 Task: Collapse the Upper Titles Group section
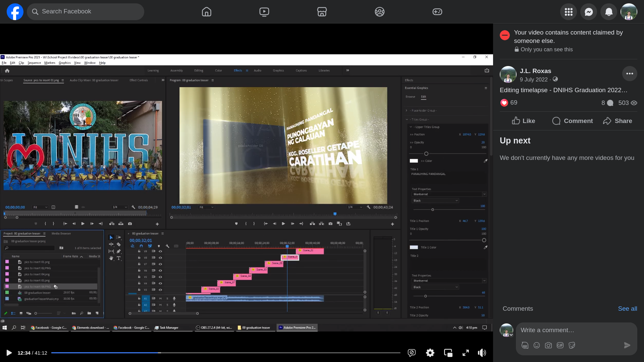411,127
